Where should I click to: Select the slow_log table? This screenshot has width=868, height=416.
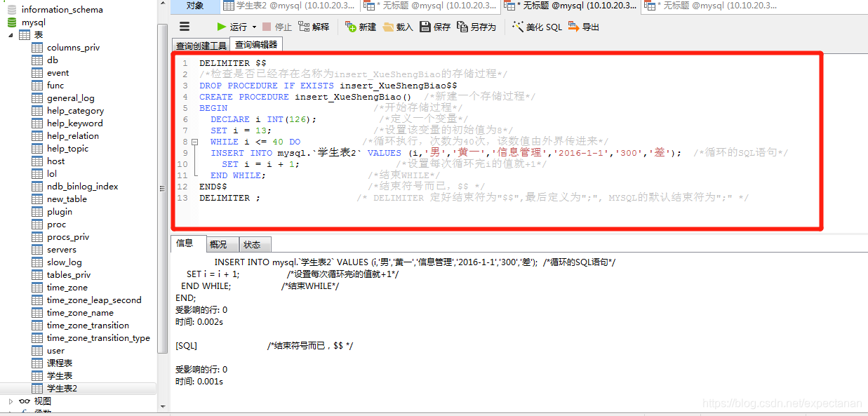point(64,262)
